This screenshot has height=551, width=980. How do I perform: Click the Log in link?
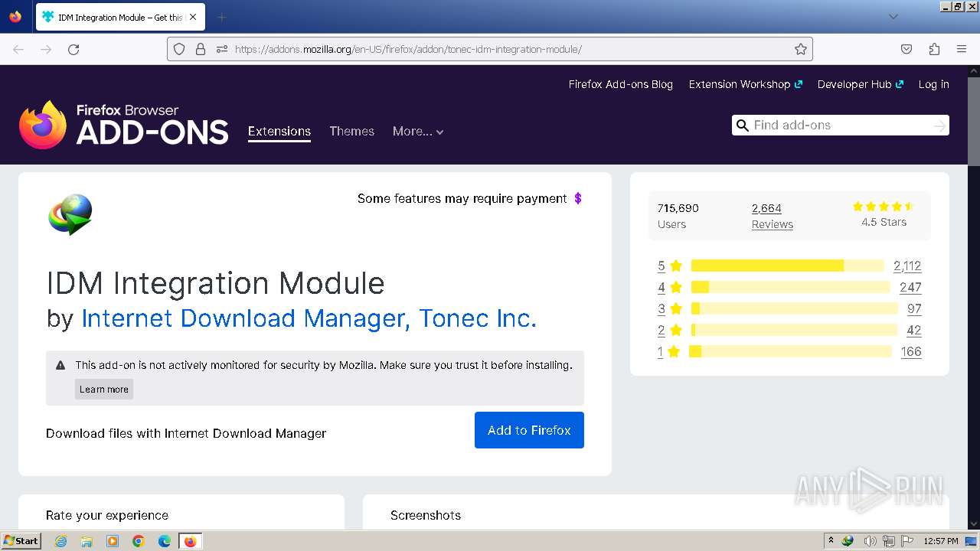click(933, 84)
